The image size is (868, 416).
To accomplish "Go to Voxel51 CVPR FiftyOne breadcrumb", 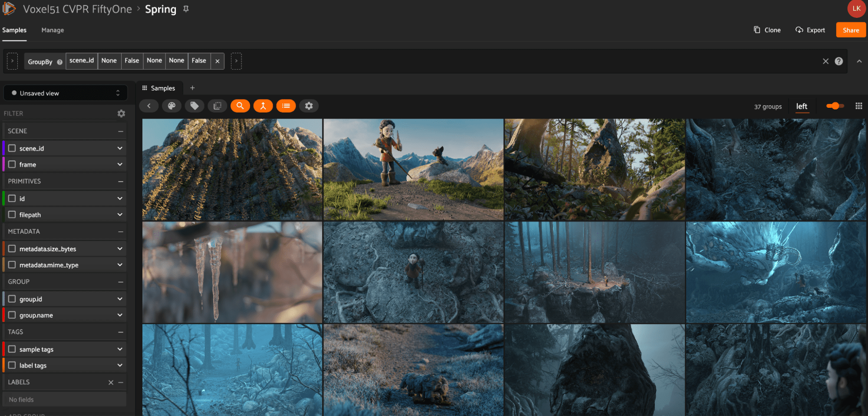I will point(77,9).
